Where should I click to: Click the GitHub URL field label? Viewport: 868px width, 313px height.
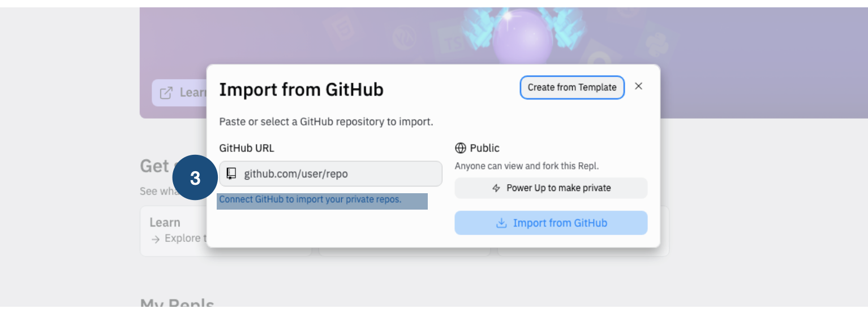pyautogui.click(x=247, y=149)
